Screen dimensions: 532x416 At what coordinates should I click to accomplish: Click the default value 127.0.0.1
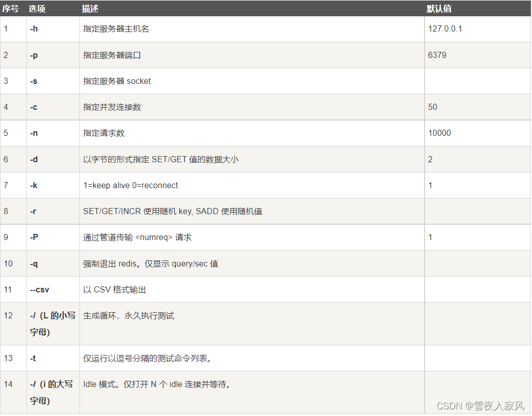(445, 29)
